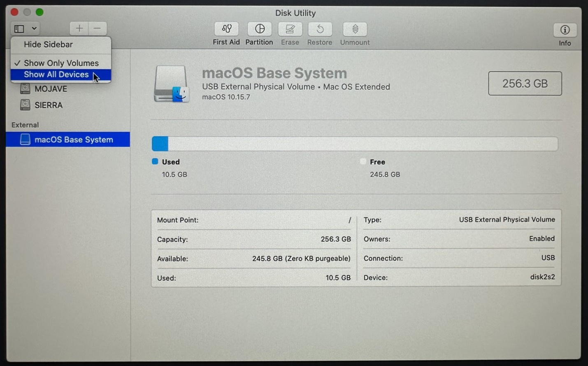This screenshot has width=588, height=366.
Task: Open the view dropdown chevron
Action: pyautogui.click(x=34, y=29)
